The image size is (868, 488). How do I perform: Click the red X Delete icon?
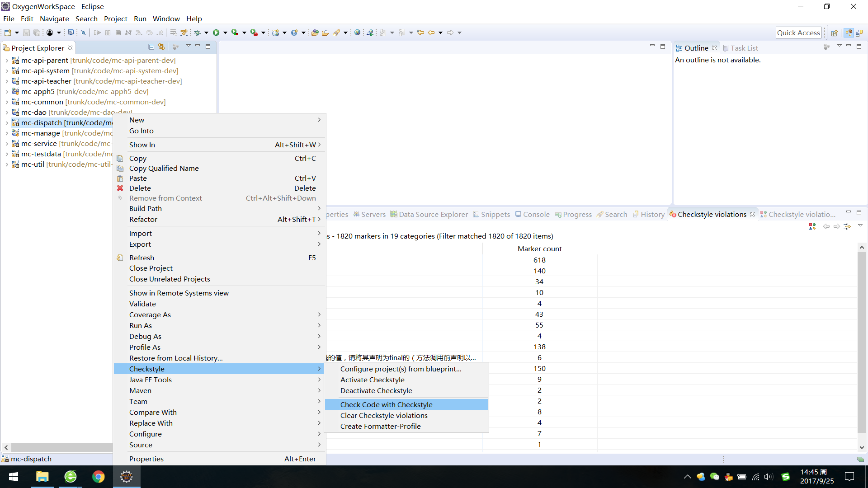pos(120,188)
